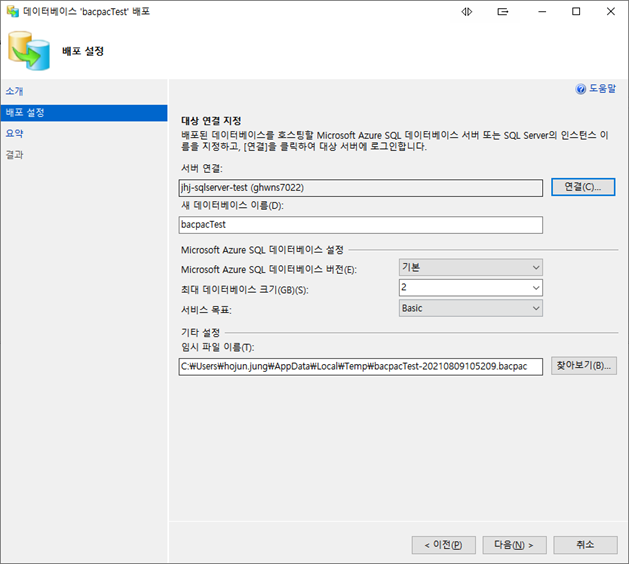The height and width of the screenshot is (564, 629).
Task: Click the help question mark icon
Action: click(x=580, y=89)
